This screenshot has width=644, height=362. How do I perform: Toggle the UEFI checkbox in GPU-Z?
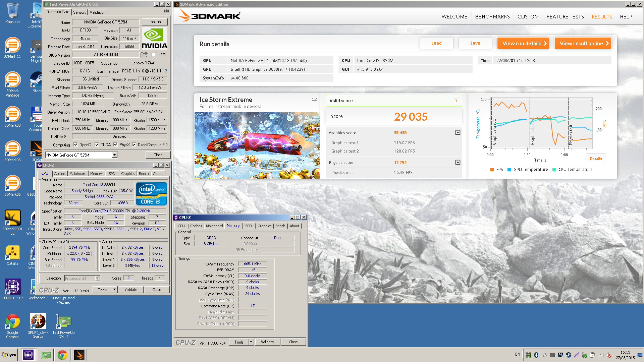coord(154,55)
